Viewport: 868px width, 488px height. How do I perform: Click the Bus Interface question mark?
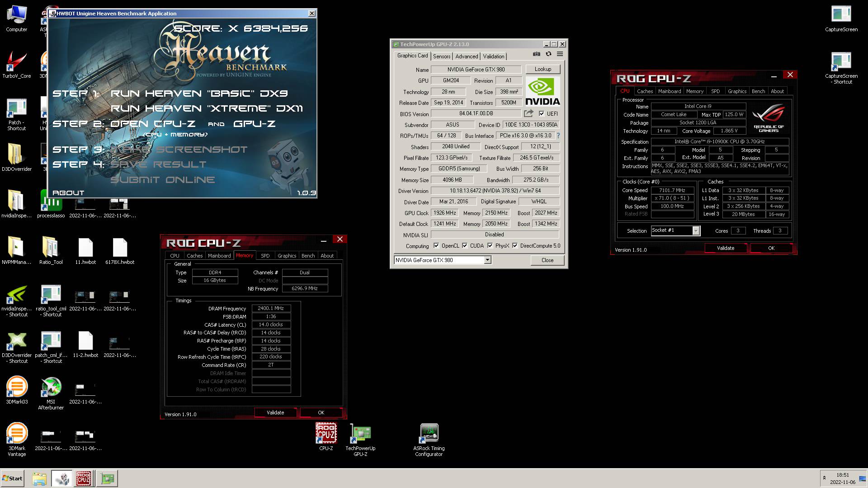558,136
